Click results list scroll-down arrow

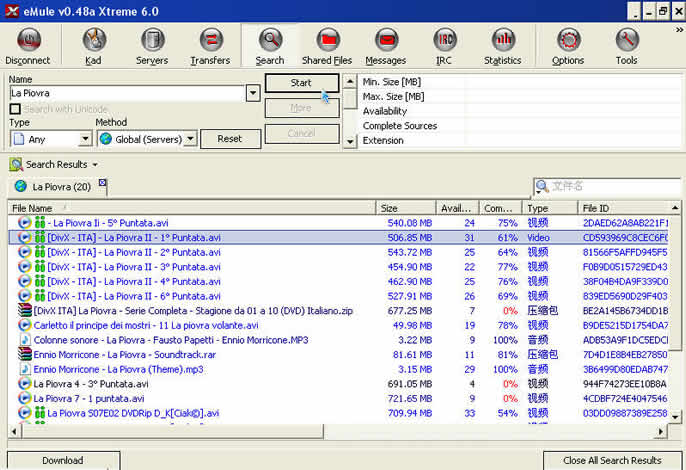tap(675, 417)
